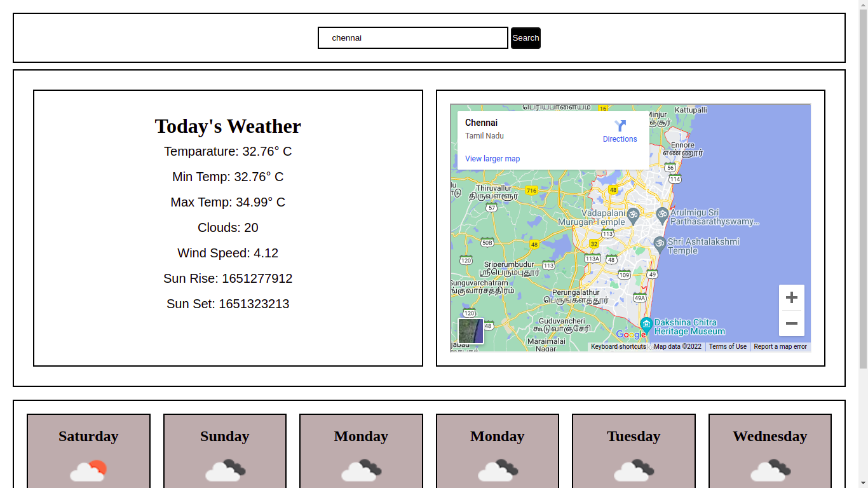Select the Temparature: 32.76° C line

228,151
